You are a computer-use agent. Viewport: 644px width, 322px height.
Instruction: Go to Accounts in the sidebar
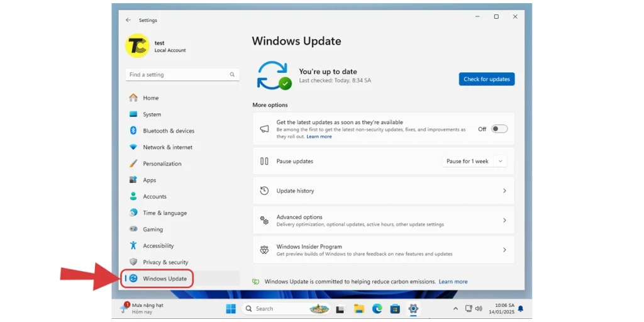[x=155, y=196]
